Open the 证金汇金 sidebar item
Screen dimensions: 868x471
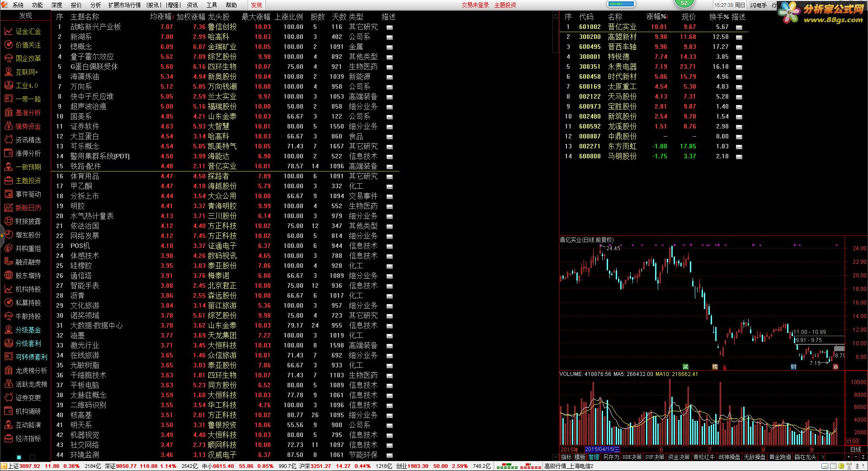click(x=23, y=31)
